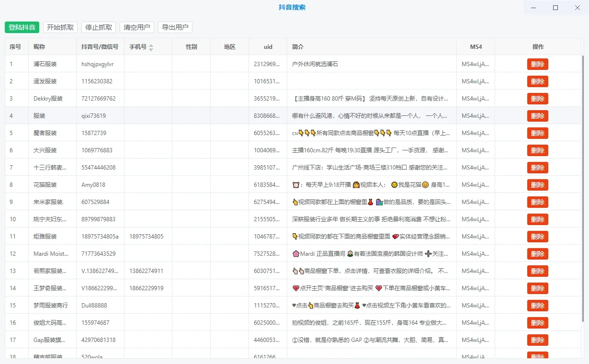Screen dimensions: 589x364
Task: Click the 性别 column header
Action: click(x=191, y=47)
